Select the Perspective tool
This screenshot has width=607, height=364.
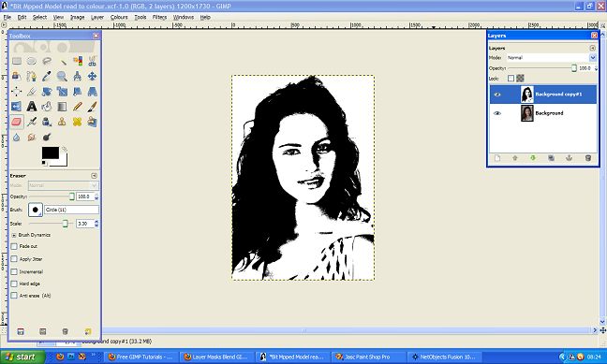92,92
